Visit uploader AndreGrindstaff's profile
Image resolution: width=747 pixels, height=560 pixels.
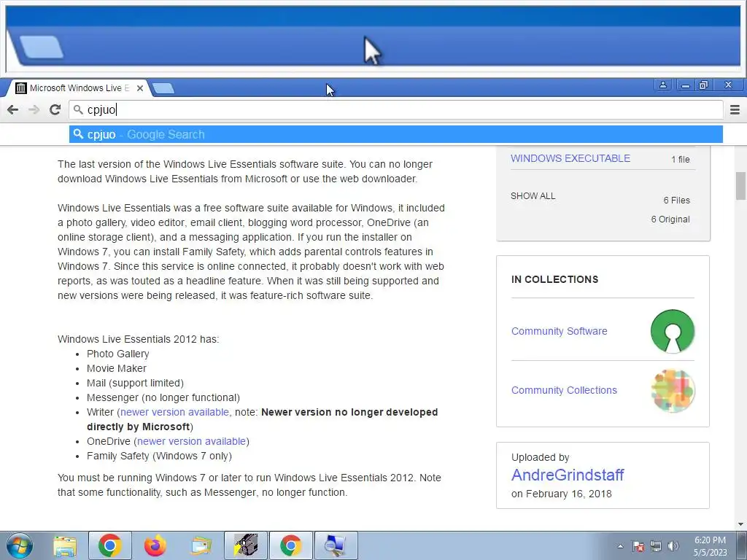click(568, 475)
